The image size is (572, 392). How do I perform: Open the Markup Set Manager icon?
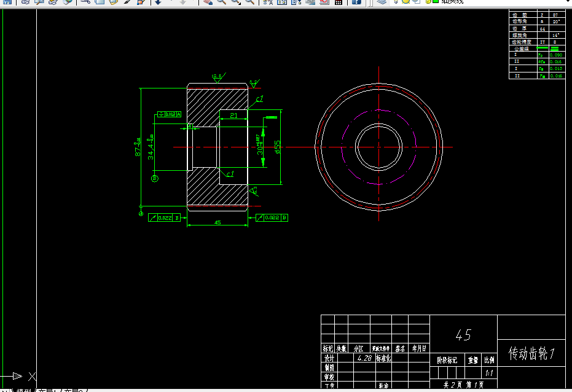[x=324, y=2]
